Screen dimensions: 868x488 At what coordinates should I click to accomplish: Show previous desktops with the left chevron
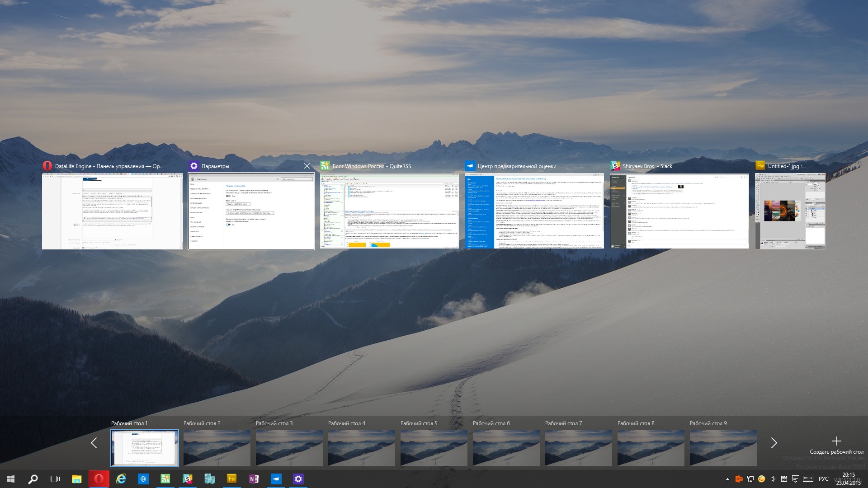click(94, 443)
